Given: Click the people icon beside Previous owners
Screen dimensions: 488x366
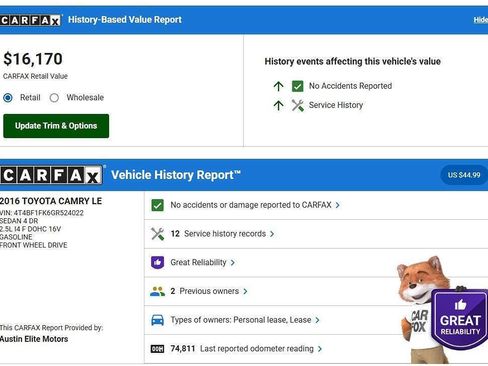Looking at the screenshot, I should tap(157, 291).
